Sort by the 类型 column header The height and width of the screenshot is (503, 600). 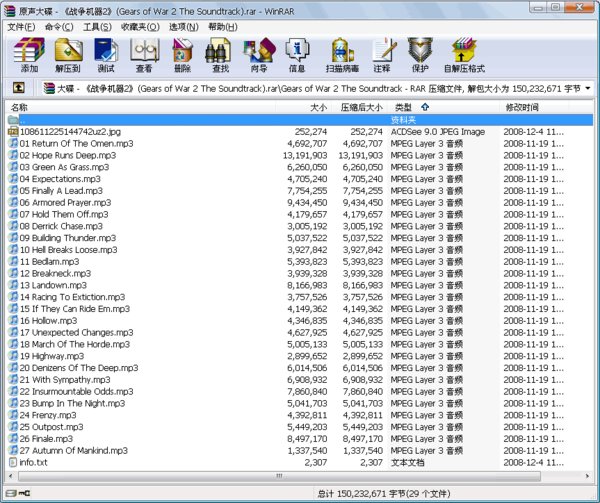pyautogui.click(x=443, y=107)
